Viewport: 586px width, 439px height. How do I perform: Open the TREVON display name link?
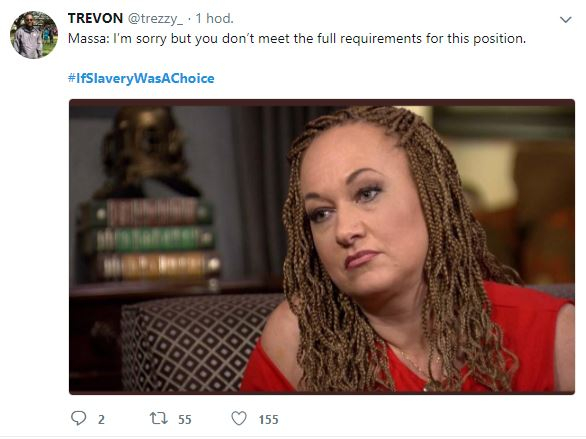[x=95, y=18]
